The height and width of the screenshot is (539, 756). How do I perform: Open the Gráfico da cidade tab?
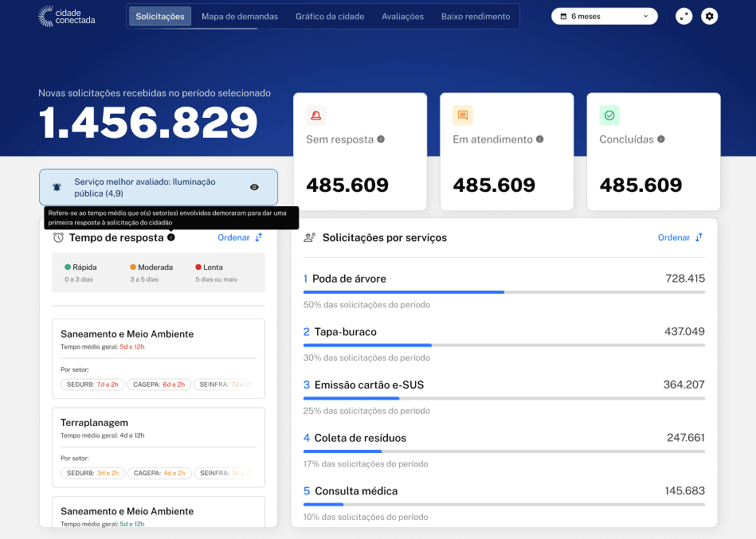[x=330, y=17]
